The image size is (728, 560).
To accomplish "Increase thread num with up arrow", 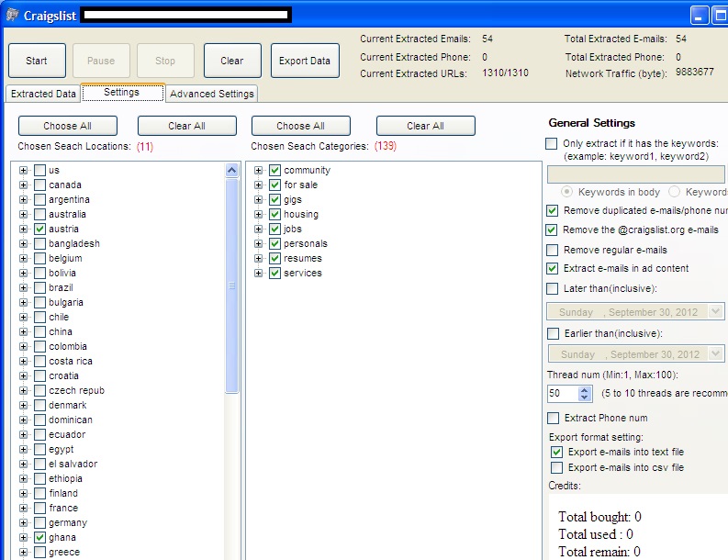I will [x=585, y=390].
